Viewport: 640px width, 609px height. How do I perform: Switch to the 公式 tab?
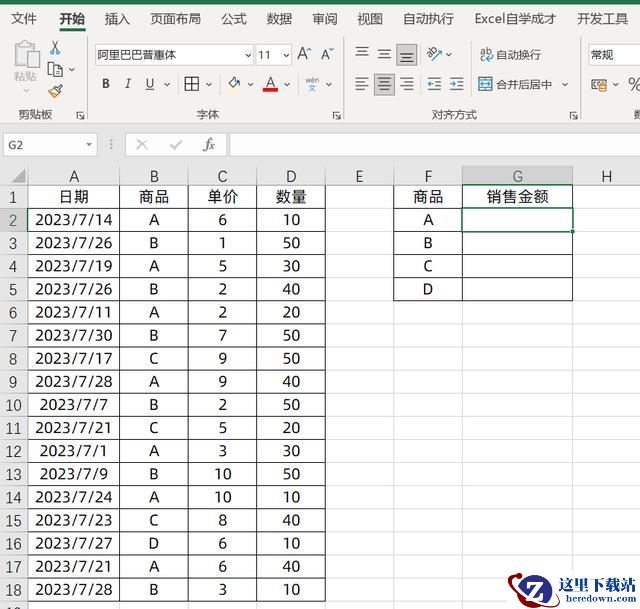tap(234, 19)
